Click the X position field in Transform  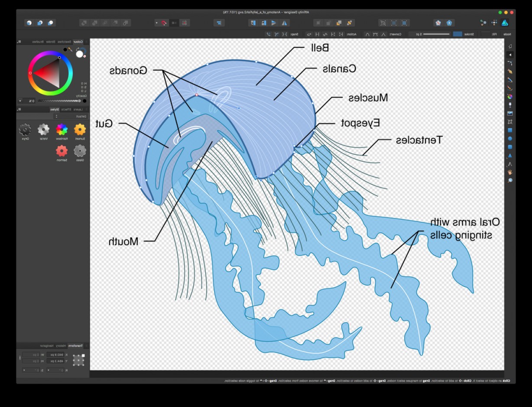(55, 355)
